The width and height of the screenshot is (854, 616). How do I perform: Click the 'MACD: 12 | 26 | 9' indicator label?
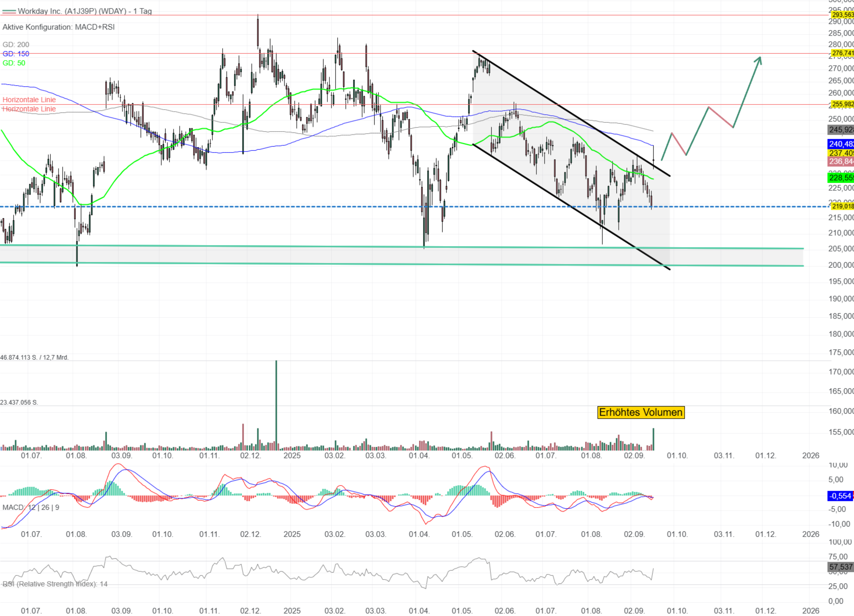click(31, 507)
